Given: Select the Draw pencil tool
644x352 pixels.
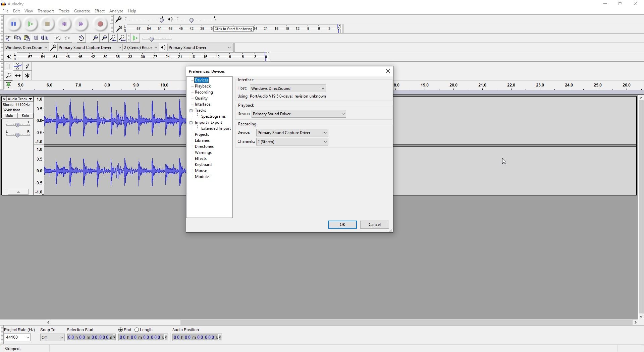Looking at the screenshot, I should 28,66.
